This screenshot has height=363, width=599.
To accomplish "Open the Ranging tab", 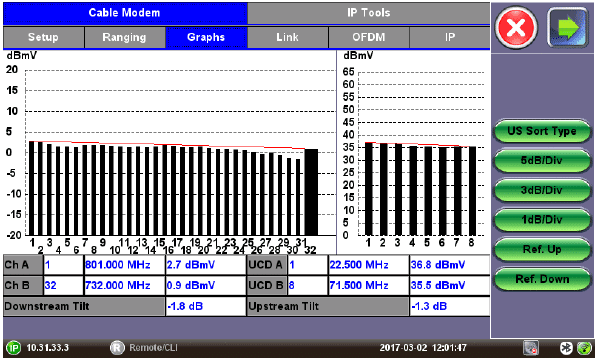I will pyautogui.click(x=125, y=37).
